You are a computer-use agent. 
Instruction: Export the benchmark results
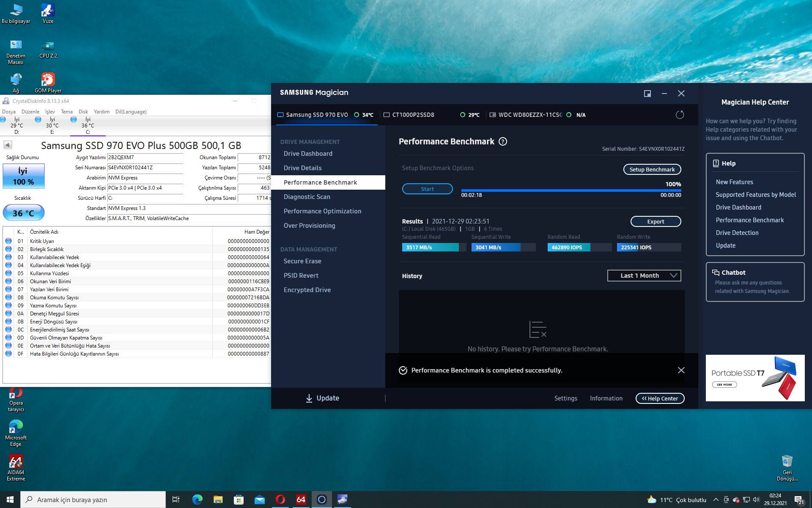point(656,221)
